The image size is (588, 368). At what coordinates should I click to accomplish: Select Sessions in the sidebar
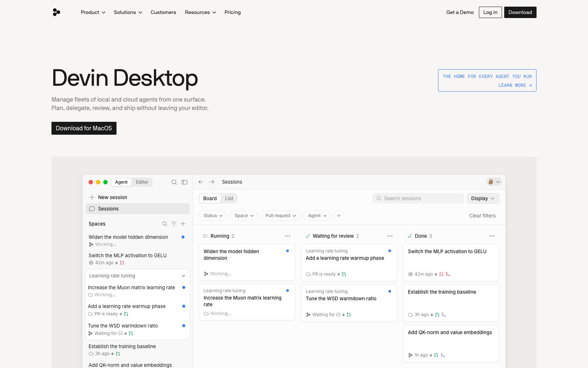(x=138, y=209)
